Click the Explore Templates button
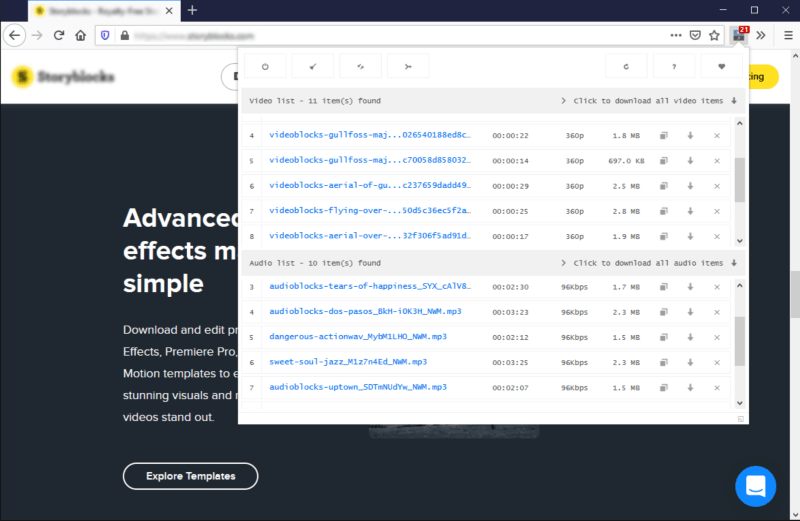Screen dimensions: 800x521 coord(190,476)
